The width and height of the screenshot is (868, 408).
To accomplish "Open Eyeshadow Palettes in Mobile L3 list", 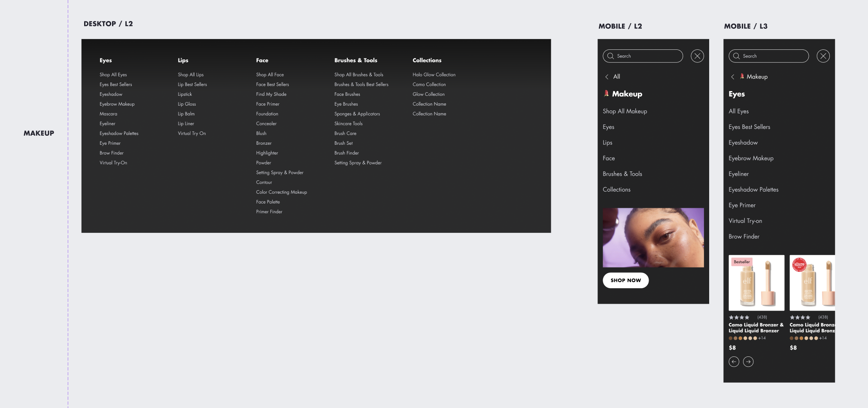I will click(x=753, y=190).
